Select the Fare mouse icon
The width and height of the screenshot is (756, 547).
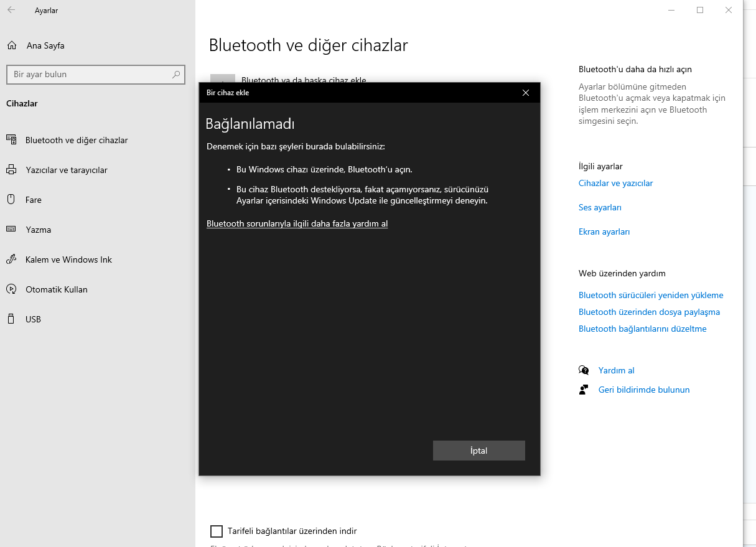11,200
